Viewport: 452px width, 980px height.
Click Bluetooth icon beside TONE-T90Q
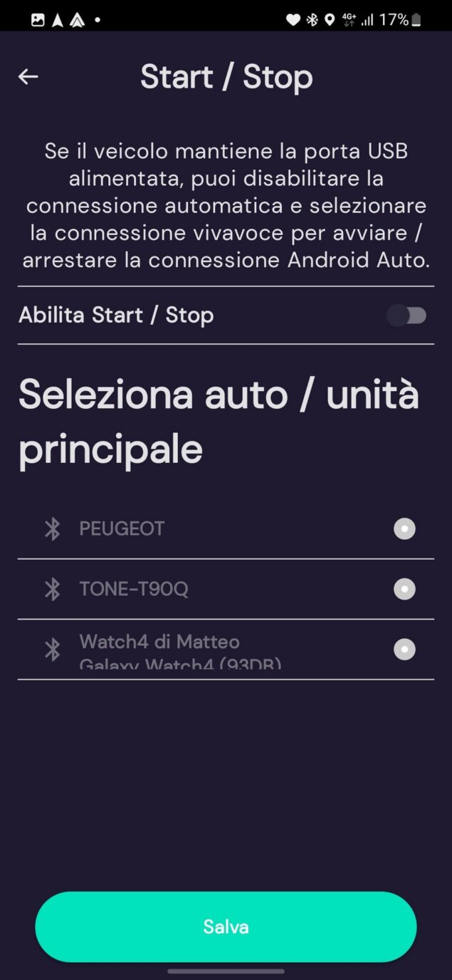53,589
